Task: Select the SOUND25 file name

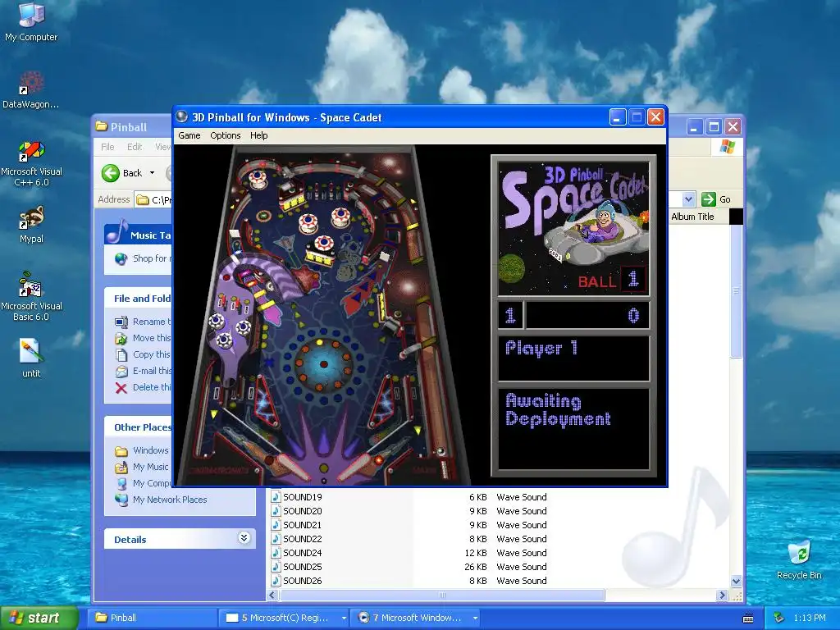Action: click(x=303, y=567)
